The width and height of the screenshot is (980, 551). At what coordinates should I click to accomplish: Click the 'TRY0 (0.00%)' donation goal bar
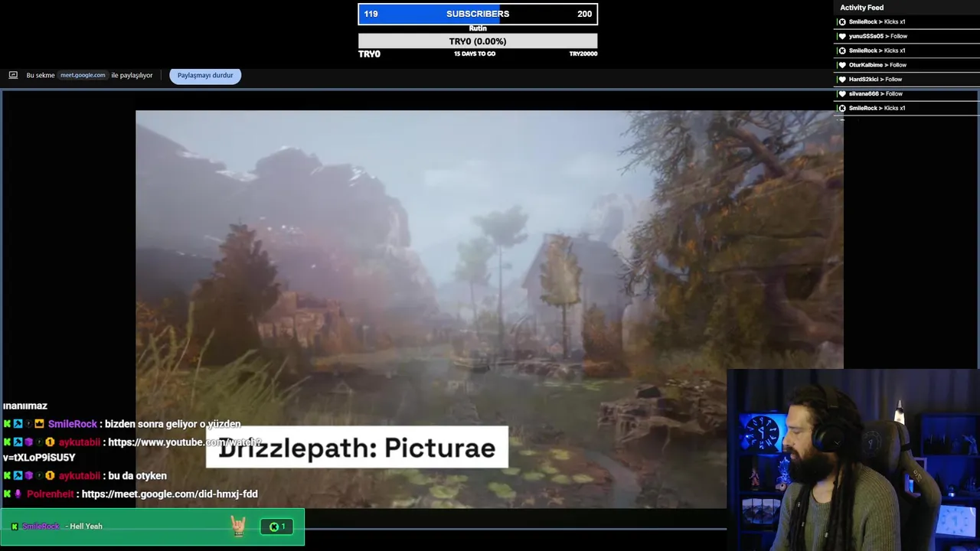(478, 41)
